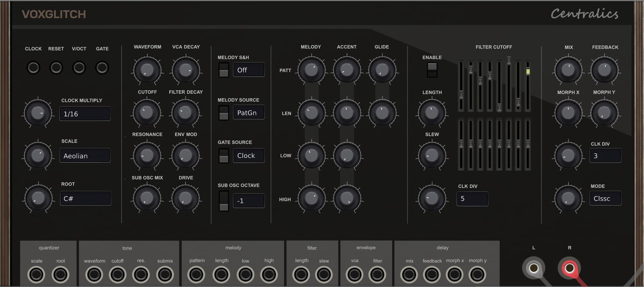Flip the GATE SOURCE switch

[x=224, y=156]
